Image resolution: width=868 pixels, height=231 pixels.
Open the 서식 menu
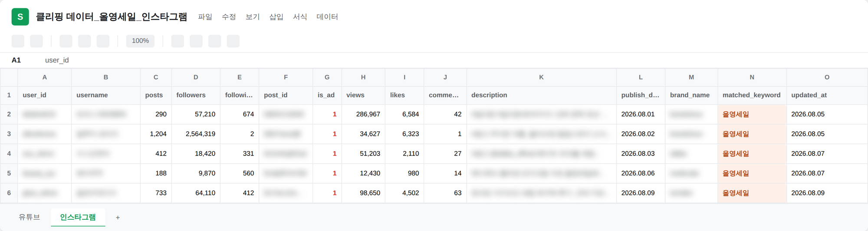(300, 17)
